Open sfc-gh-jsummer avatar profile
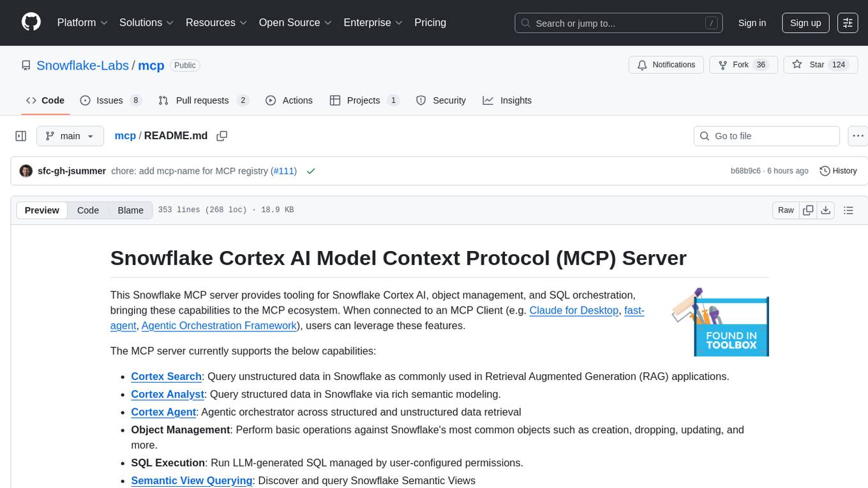 26,171
